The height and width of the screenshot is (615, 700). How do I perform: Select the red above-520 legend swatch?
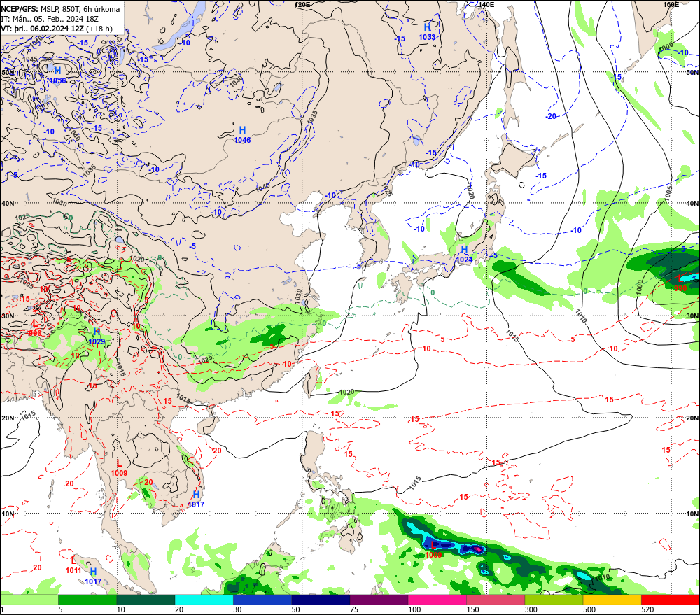coord(671,600)
